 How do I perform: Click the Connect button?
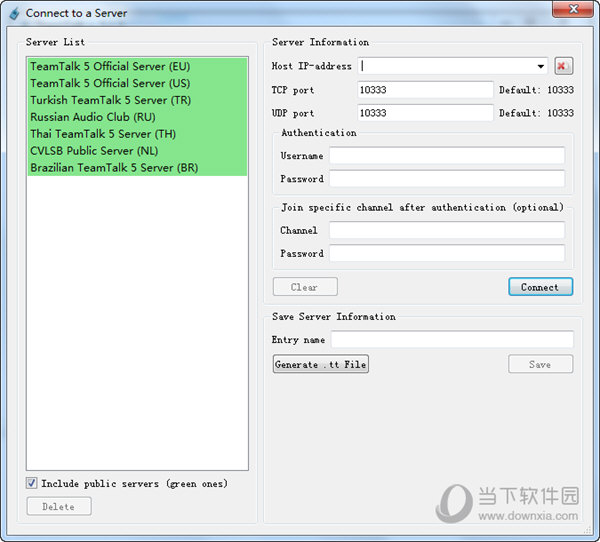pyautogui.click(x=540, y=287)
